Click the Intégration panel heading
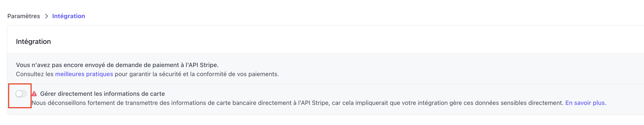The image size is (644, 125). tap(33, 42)
